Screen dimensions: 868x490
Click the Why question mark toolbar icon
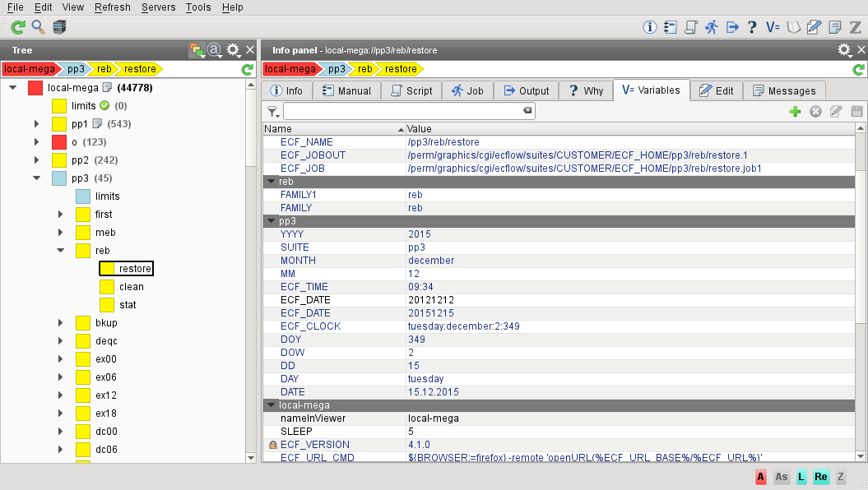(x=752, y=27)
